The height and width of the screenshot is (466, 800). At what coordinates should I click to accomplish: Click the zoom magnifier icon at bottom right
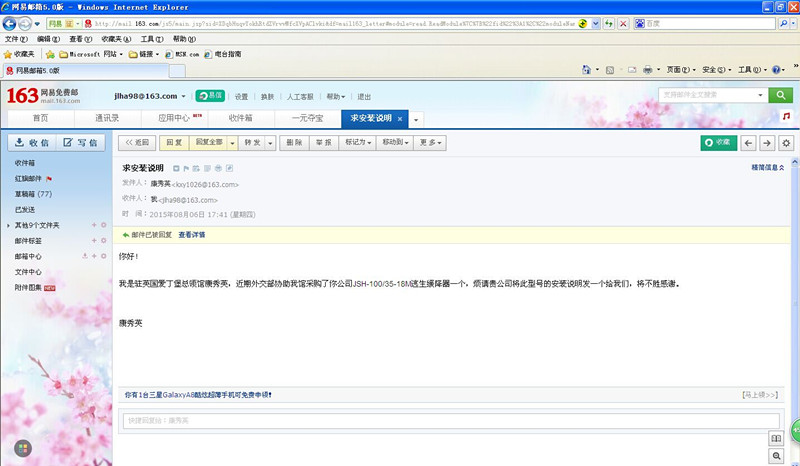click(x=775, y=455)
